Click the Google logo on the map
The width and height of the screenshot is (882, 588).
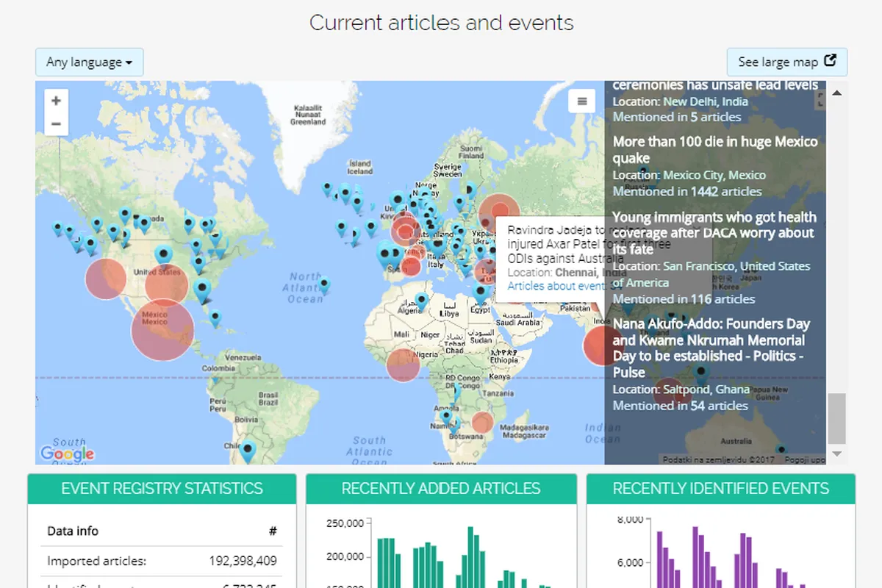coord(67,453)
